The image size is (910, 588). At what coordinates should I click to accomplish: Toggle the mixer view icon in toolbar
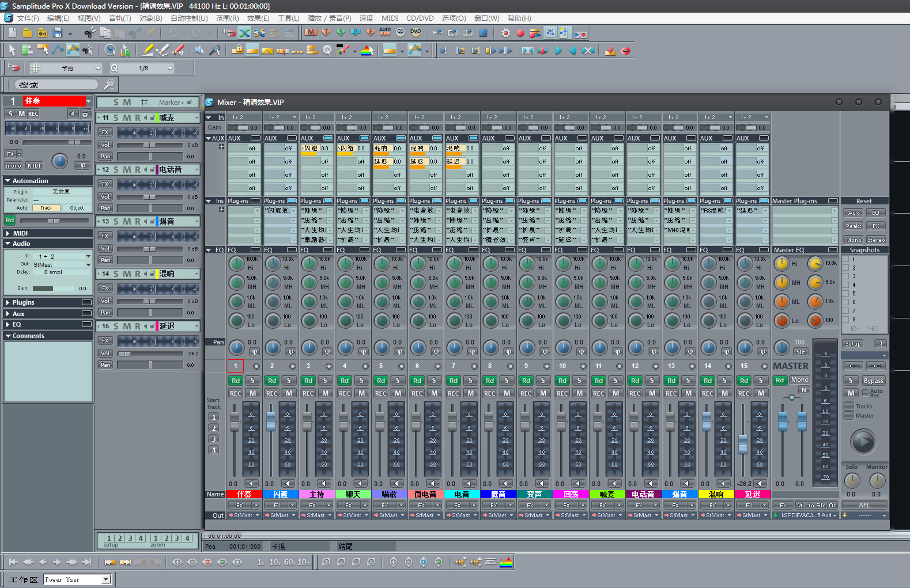[550, 33]
